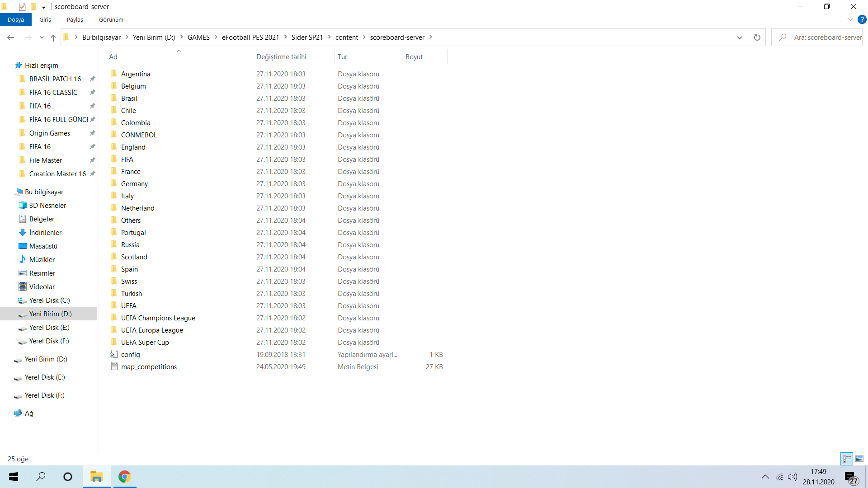Click the GAMES breadcrumb in the path
This screenshot has width=868, height=488.
click(x=198, y=37)
